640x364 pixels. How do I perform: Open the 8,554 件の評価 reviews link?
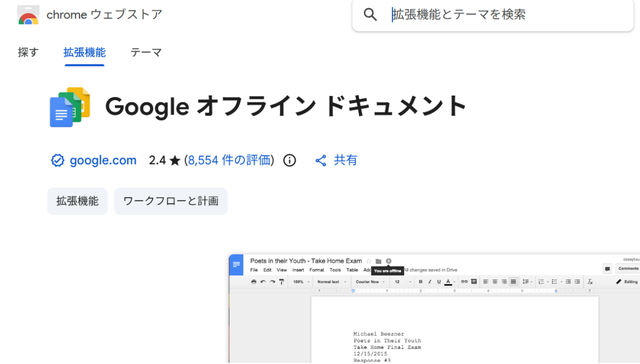click(x=229, y=160)
